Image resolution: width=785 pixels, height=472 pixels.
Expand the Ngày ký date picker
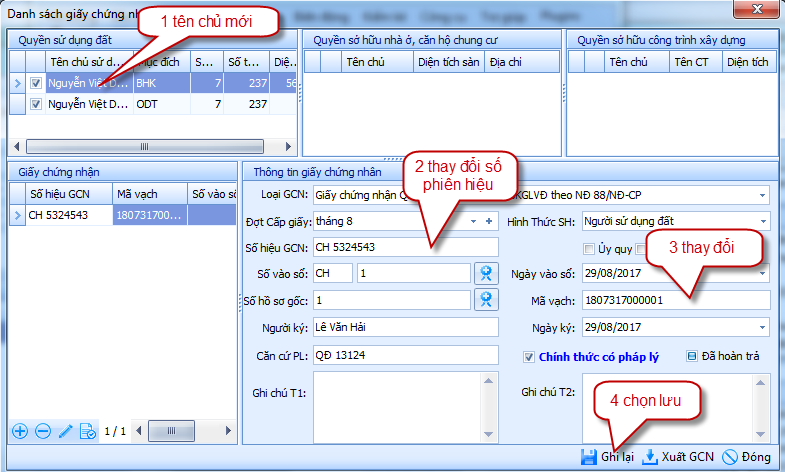762,328
